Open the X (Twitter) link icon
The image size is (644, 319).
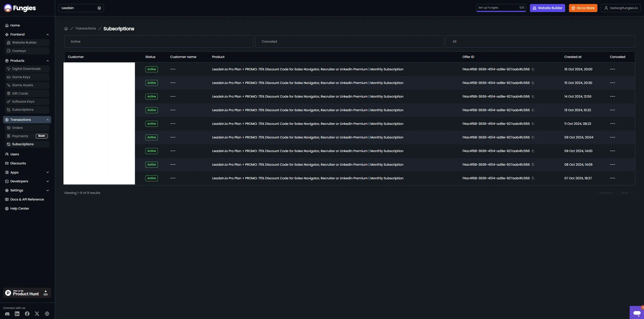coord(37,314)
